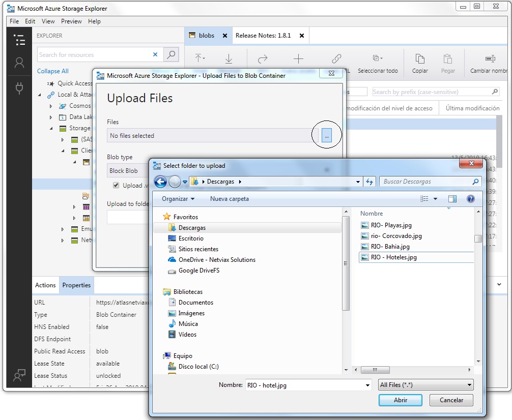This screenshot has height=420, width=512.
Task: Open the Help menu
Action: (x=94, y=21)
